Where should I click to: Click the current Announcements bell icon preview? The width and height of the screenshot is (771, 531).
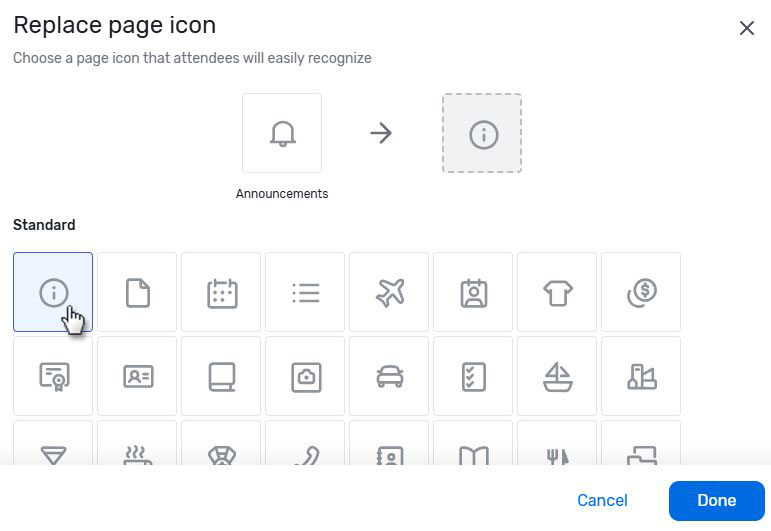pyautogui.click(x=282, y=133)
